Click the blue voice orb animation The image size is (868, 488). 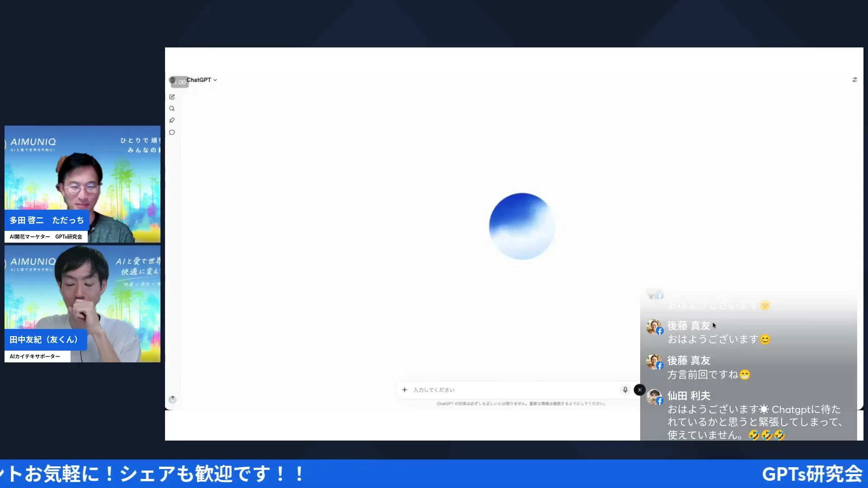point(522,226)
